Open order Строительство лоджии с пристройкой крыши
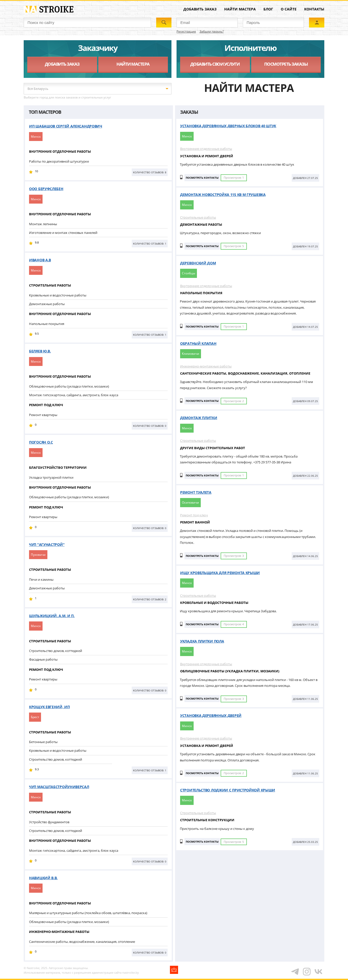This screenshot has width=348, height=980. pos(227,790)
